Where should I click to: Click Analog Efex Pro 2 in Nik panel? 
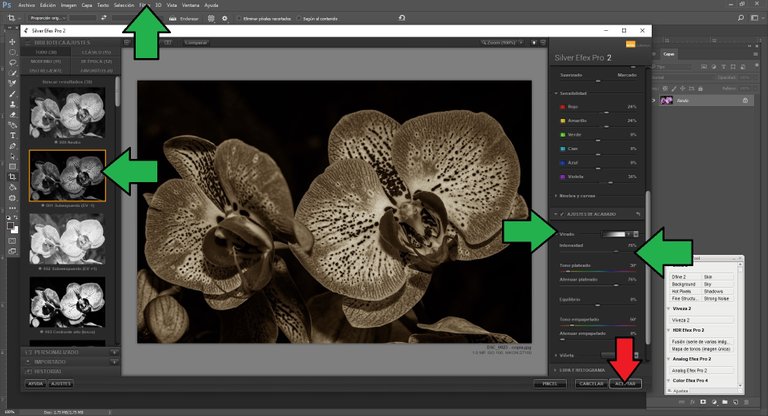[702, 370]
